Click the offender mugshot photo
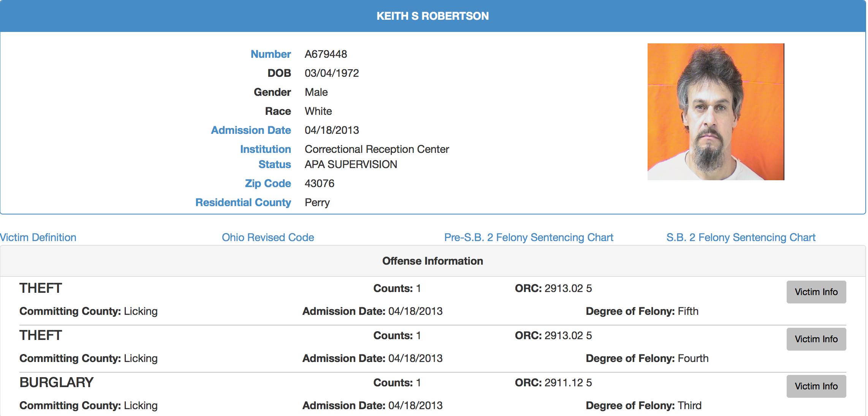 [716, 112]
